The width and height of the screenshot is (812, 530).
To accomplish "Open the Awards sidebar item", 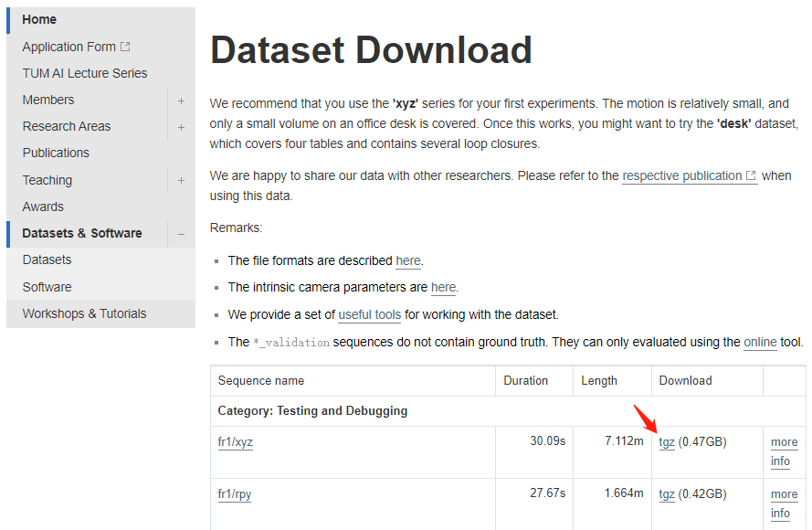I will 43,207.
